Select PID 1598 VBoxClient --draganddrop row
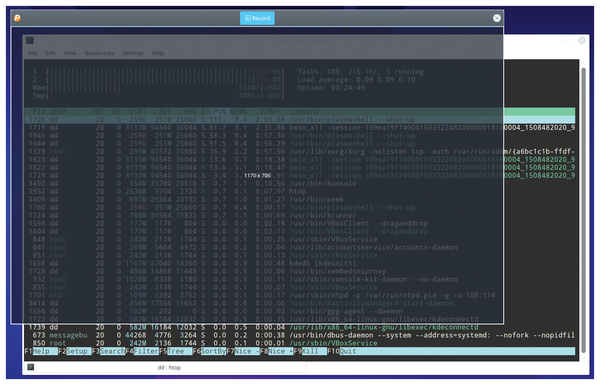Viewport: 600px width, 385px height. point(300,223)
